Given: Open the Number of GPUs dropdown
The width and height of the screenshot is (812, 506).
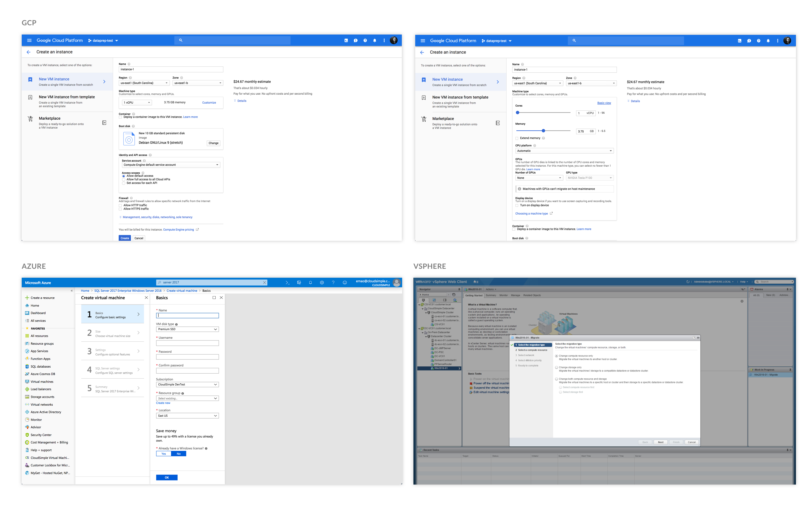Looking at the screenshot, I should click(x=539, y=178).
